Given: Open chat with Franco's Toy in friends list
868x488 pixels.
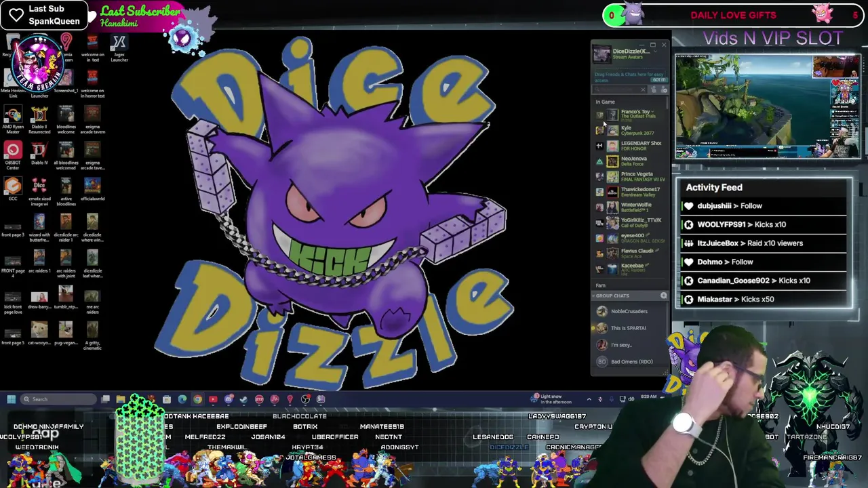Looking at the screenshot, I should 631,115.
